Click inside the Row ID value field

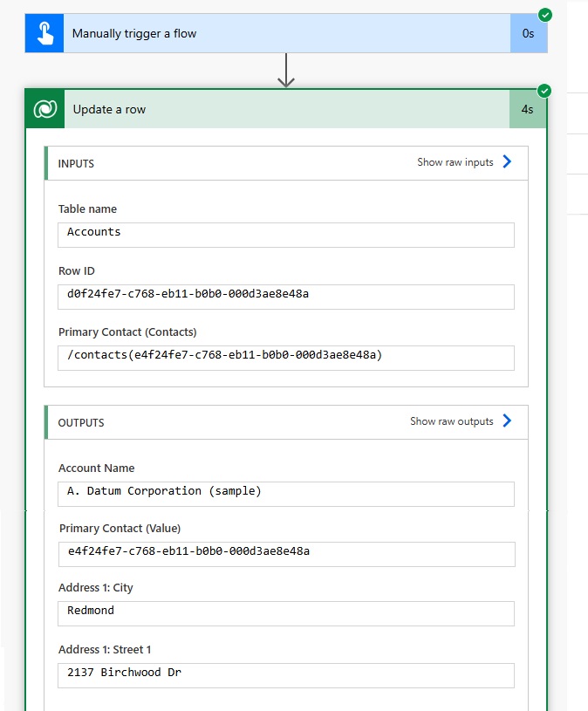(x=286, y=297)
